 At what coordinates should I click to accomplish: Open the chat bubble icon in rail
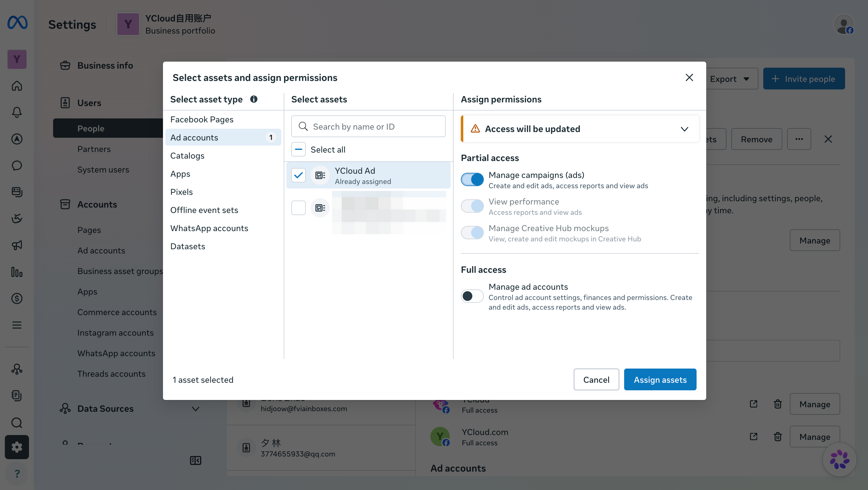pyautogui.click(x=17, y=166)
